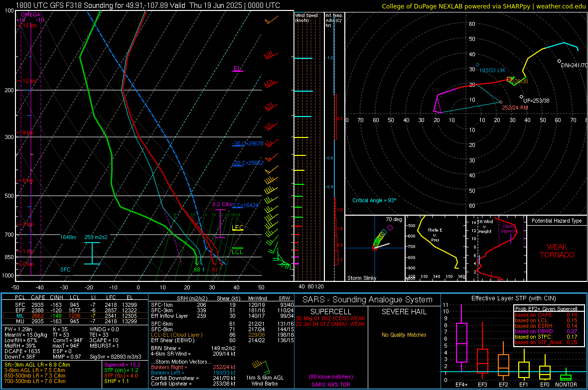Click the 1km & 6km AGL wind barb symbol
The width and height of the screenshot is (588, 390).
click(261, 367)
